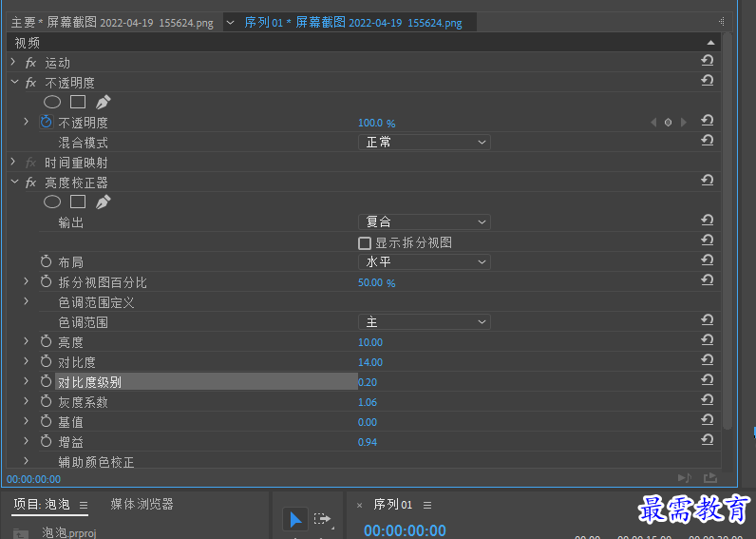Screen dimensions: 756x539
Task: Click the 对比度 value 14.00
Action: (370, 362)
